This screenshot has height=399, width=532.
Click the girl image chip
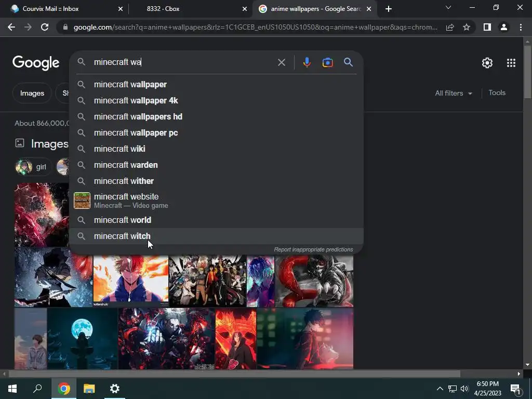tap(33, 167)
